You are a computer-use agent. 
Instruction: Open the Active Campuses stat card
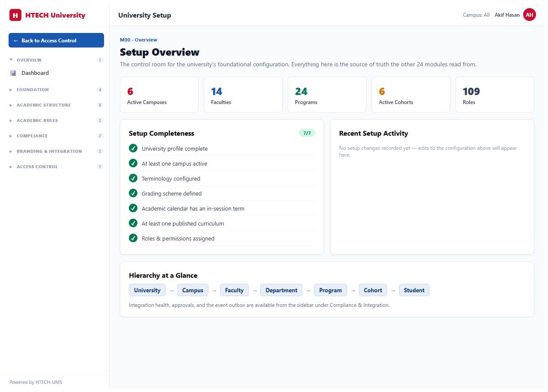pos(159,95)
